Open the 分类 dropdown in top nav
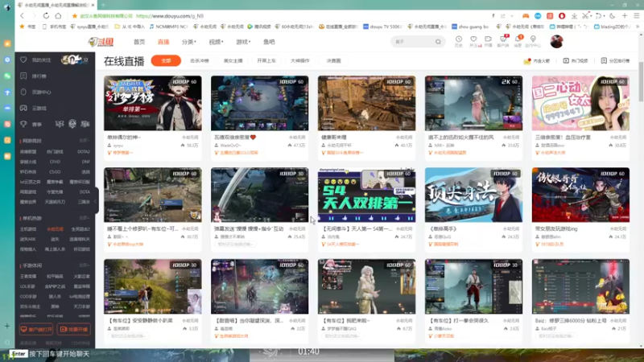Image resolution: width=644 pixels, height=362 pixels. tap(189, 42)
